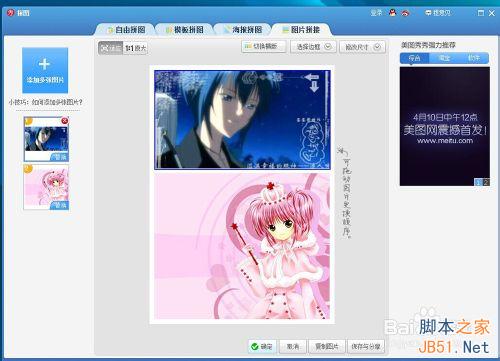This screenshot has width=500, height=361.
Task: Select third tab in recommendation panel
Action: [474, 58]
